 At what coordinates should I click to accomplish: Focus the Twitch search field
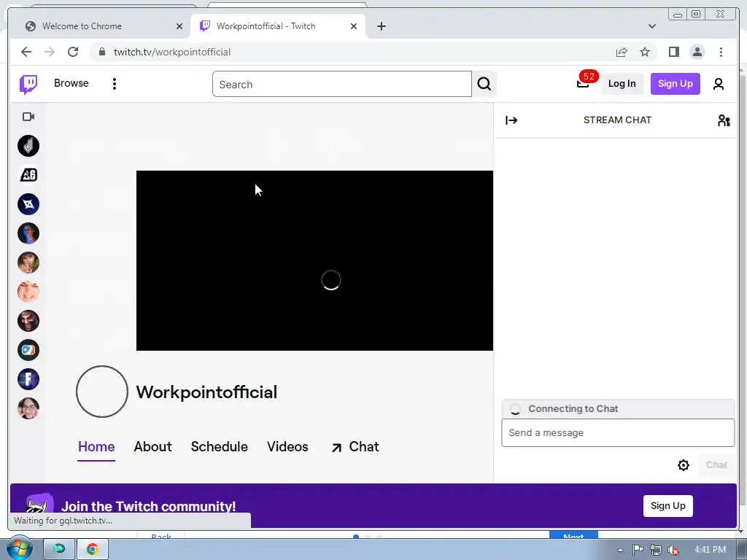pyautogui.click(x=342, y=85)
